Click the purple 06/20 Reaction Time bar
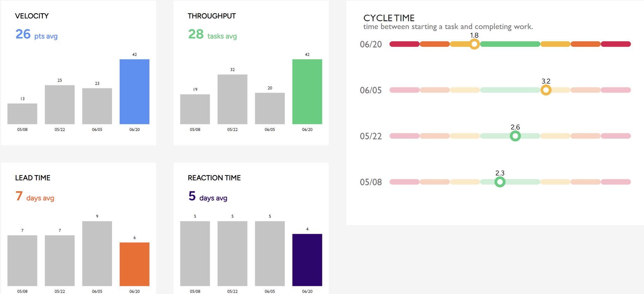 click(307, 260)
